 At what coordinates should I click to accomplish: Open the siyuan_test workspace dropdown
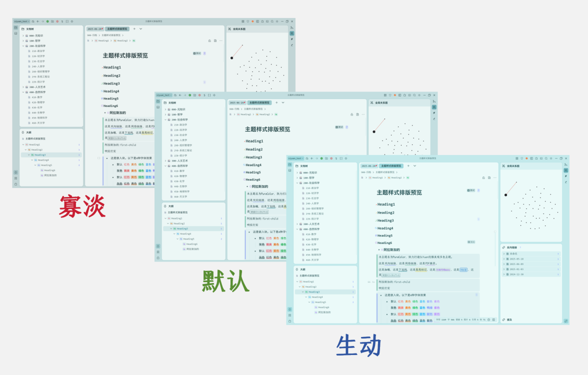tap(295, 158)
